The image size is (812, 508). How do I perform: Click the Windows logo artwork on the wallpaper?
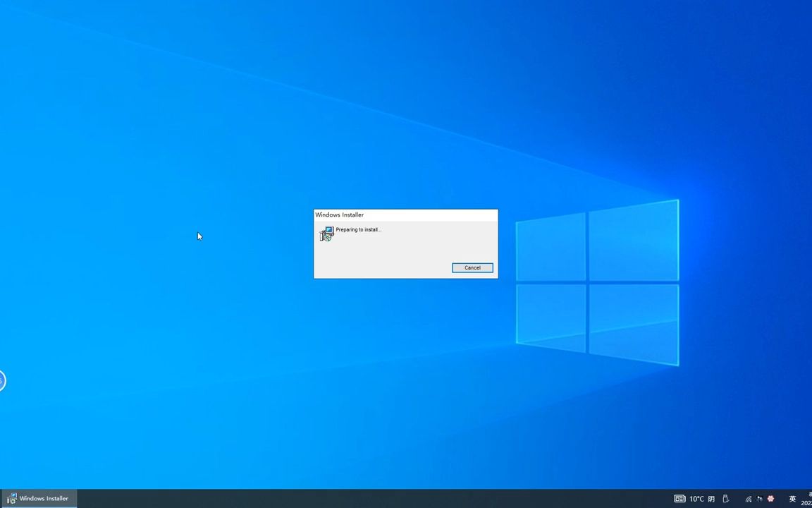point(598,282)
